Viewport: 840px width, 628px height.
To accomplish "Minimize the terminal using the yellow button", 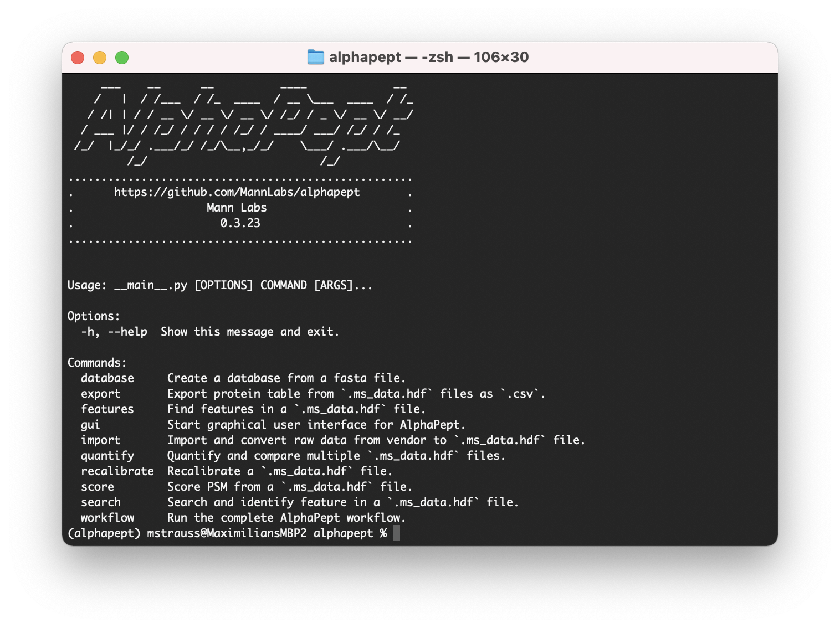I will (x=100, y=58).
